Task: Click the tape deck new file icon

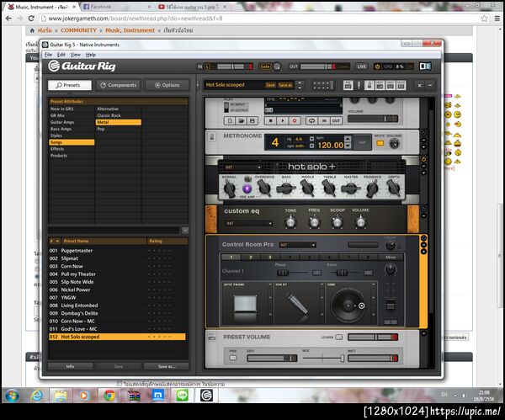Action: tap(230, 121)
